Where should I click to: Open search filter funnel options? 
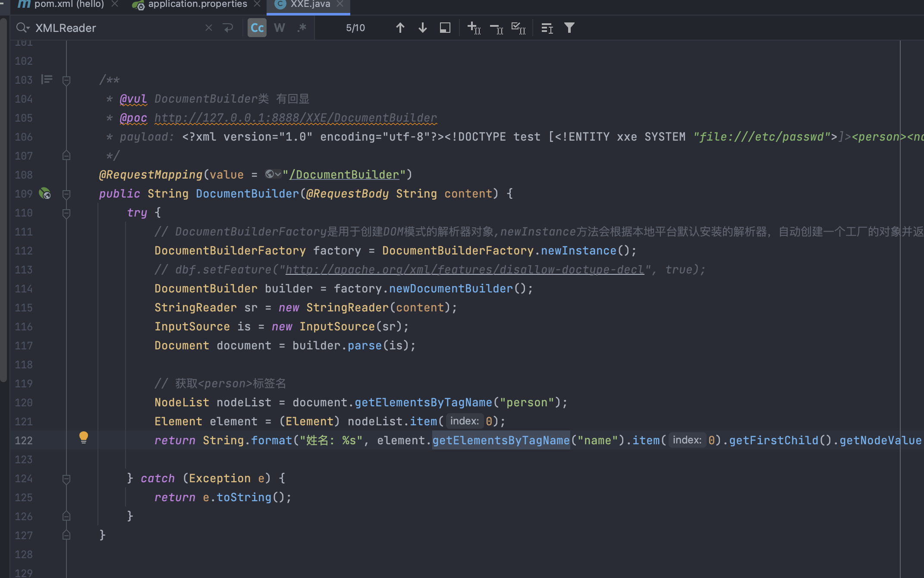(569, 28)
